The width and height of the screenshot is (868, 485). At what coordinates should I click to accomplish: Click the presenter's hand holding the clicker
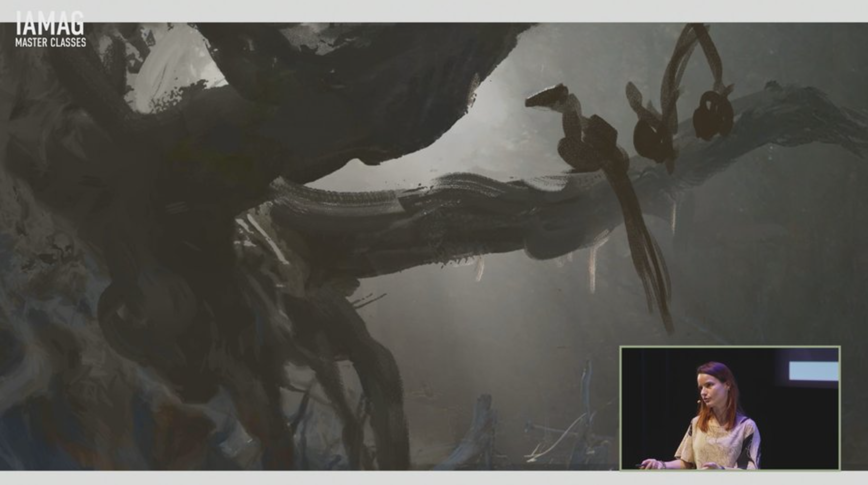pyautogui.click(x=653, y=464)
